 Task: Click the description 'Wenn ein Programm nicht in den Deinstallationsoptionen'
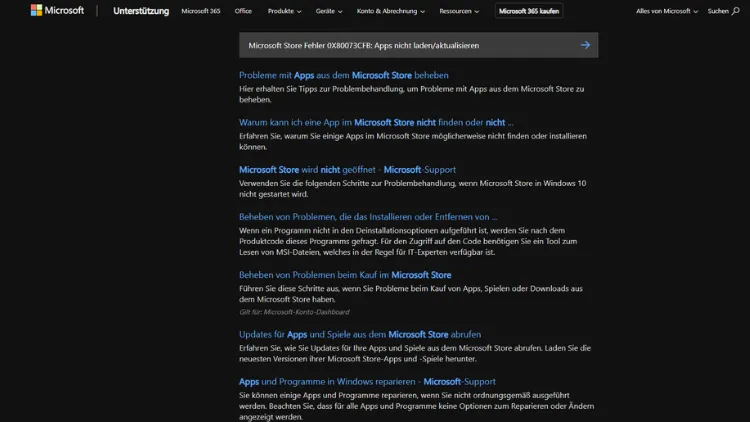(x=408, y=241)
